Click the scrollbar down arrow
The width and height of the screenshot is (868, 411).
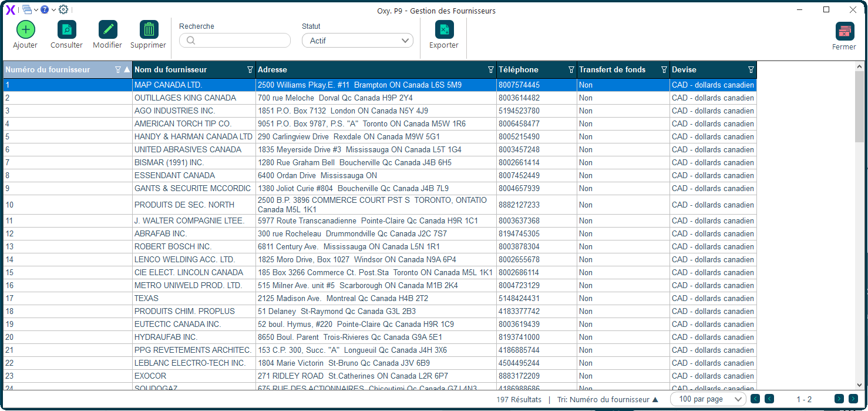click(859, 385)
